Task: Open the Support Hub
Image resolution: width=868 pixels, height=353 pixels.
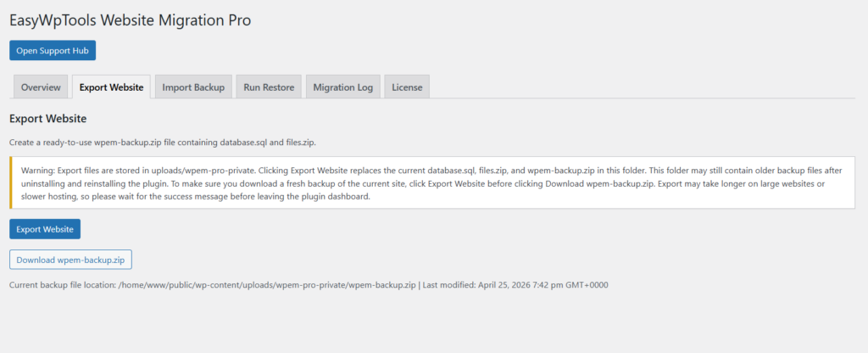Action: pyautogui.click(x=53, y=50)
